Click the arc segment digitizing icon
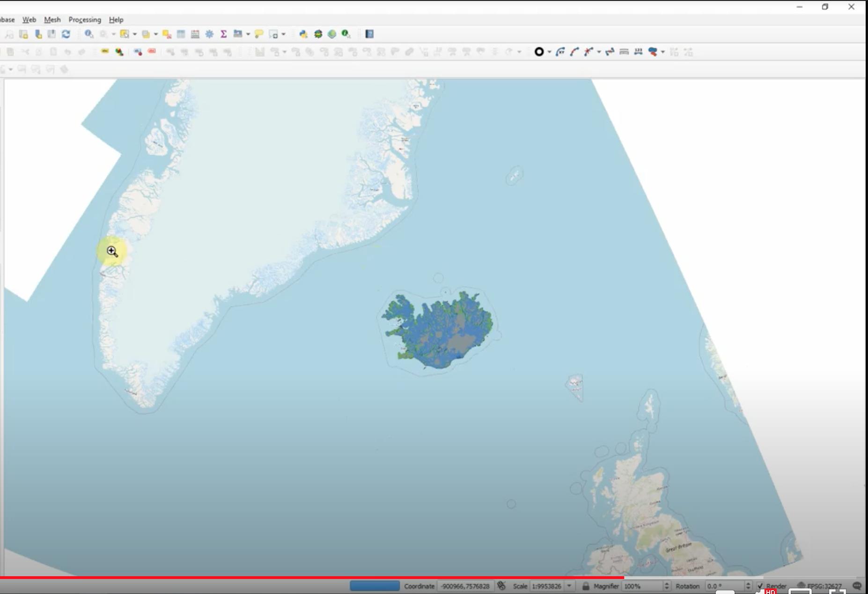868x594 pixels. click(574, 52)
